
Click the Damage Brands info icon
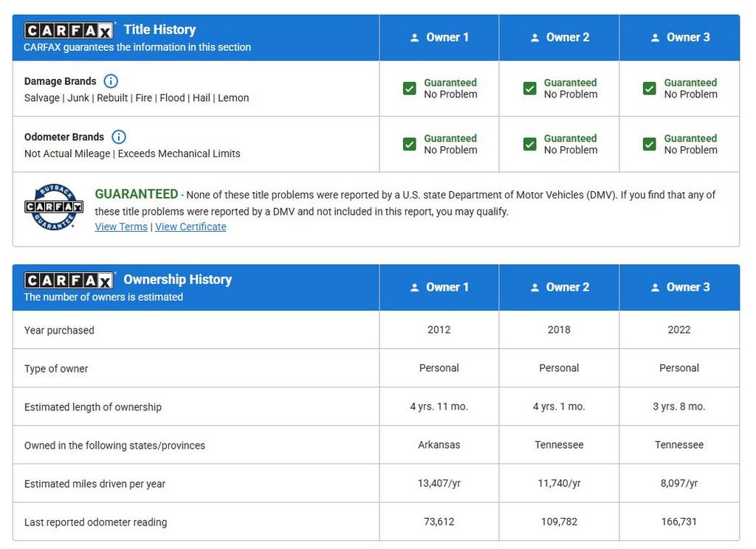click(111, 81)
